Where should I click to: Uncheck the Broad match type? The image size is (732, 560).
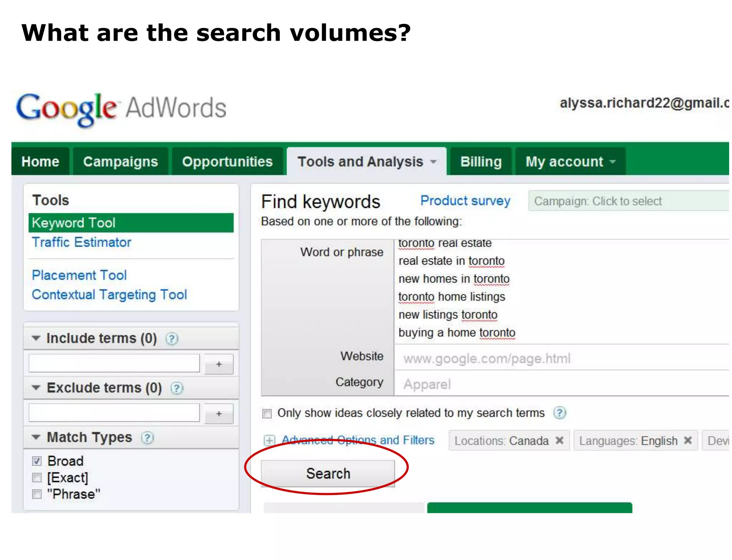click(x=37, y=461)
